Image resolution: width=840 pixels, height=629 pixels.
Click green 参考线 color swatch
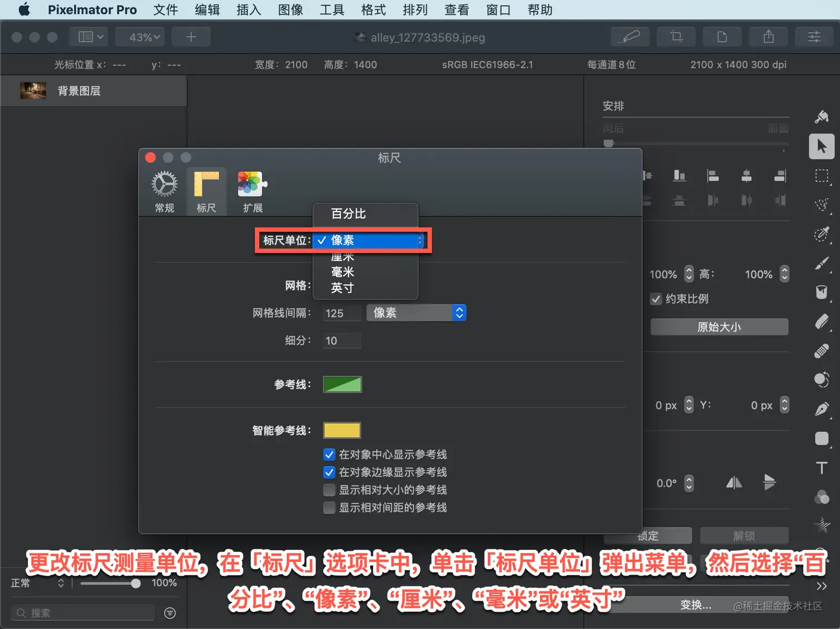point(342,384)
